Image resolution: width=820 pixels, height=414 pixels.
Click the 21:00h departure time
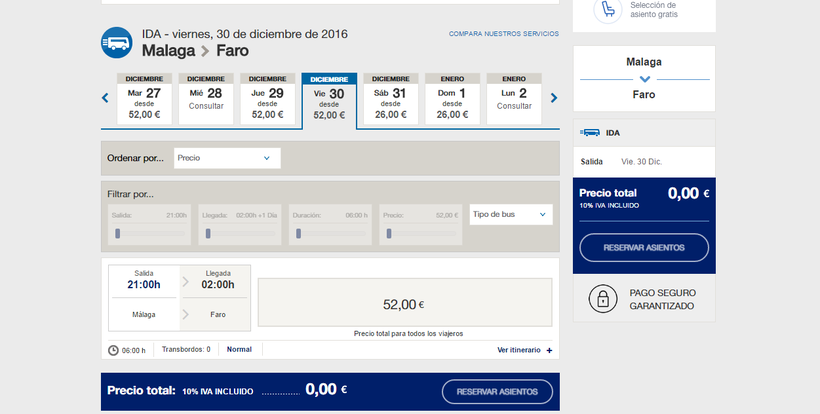coord(144,285)
